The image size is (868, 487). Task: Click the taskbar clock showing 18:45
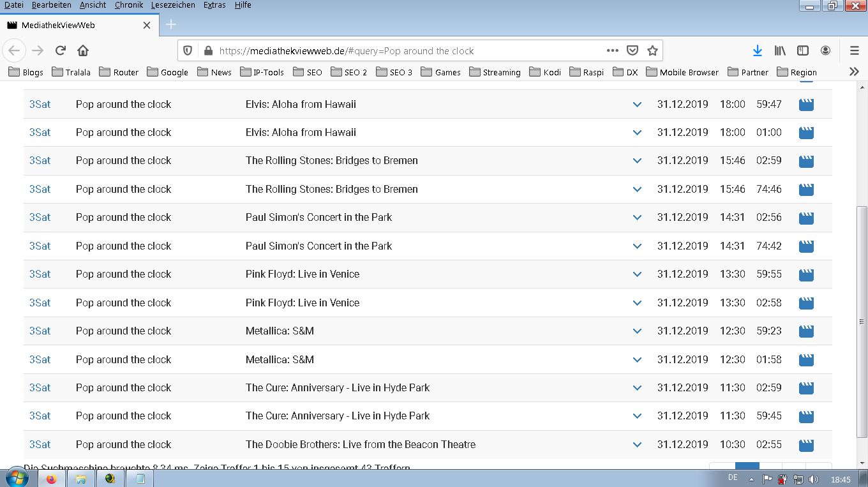point(841,479)
